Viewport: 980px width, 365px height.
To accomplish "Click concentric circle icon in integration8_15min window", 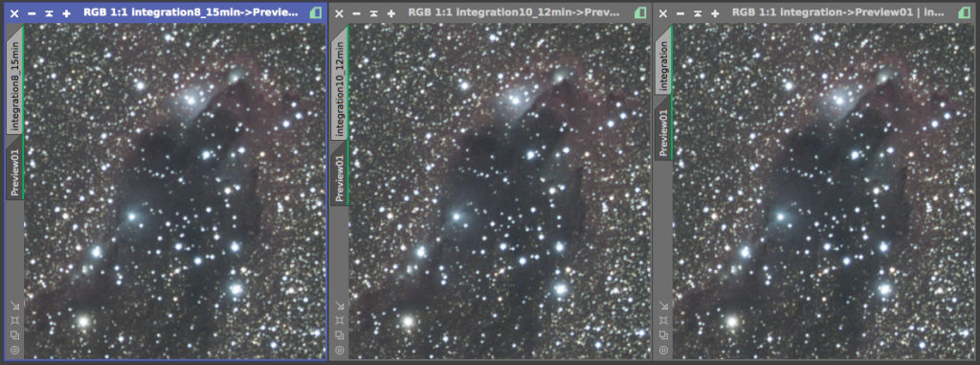I will click(15, 350).
